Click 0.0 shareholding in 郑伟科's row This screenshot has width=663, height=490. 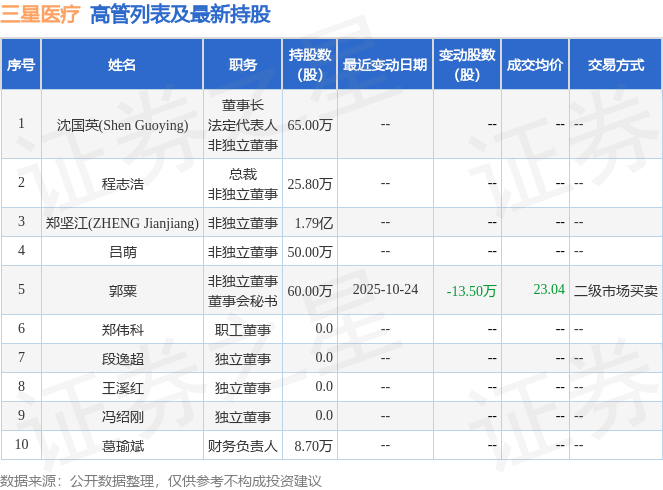[x=324, y=328]
